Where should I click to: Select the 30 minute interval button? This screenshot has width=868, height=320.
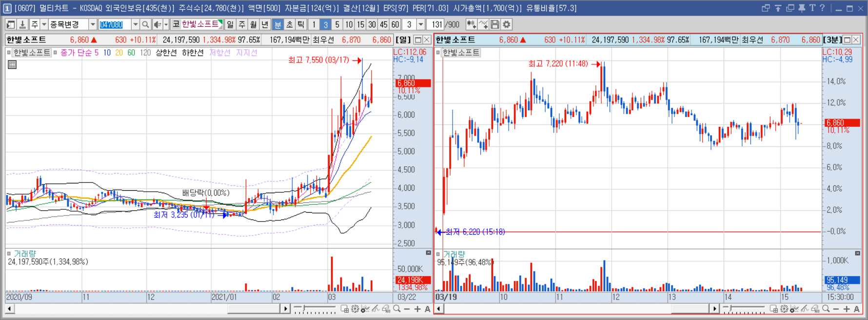(x=372, y=24)
